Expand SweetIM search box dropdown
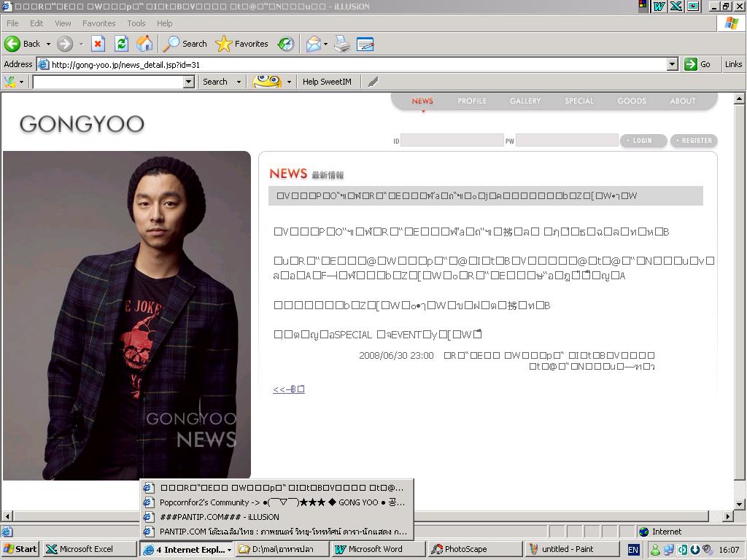 coord(189,82)
